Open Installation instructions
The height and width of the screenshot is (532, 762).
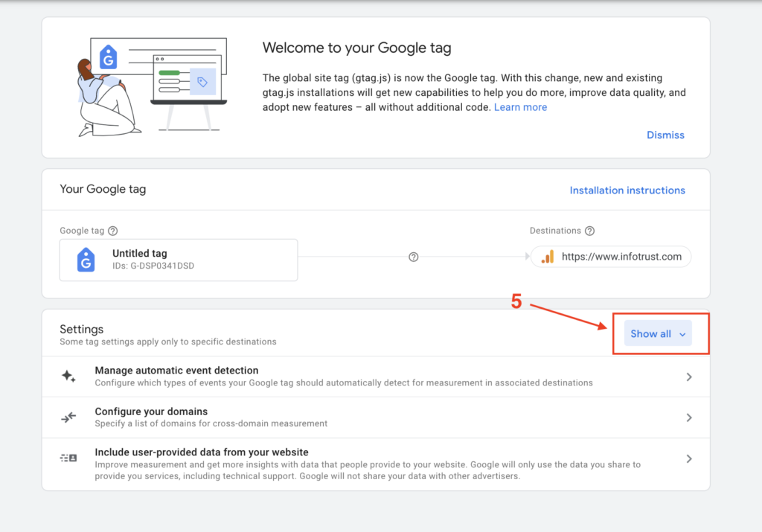627,190
